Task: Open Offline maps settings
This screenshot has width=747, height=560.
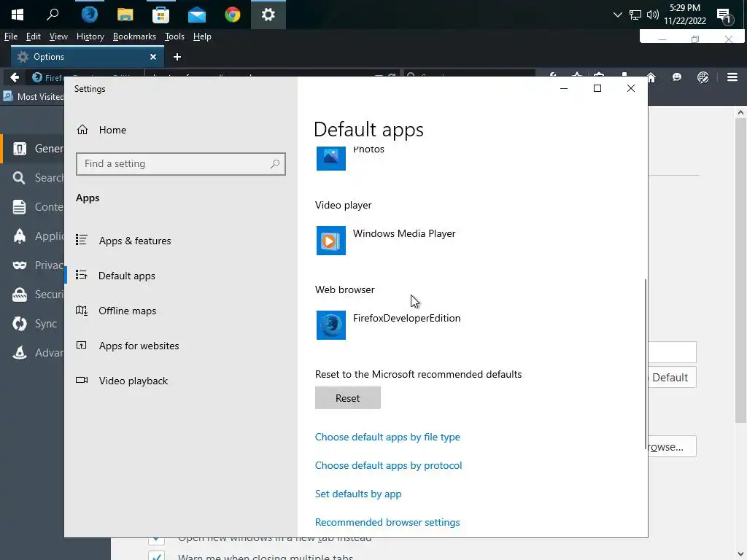Action: [116, 311]
